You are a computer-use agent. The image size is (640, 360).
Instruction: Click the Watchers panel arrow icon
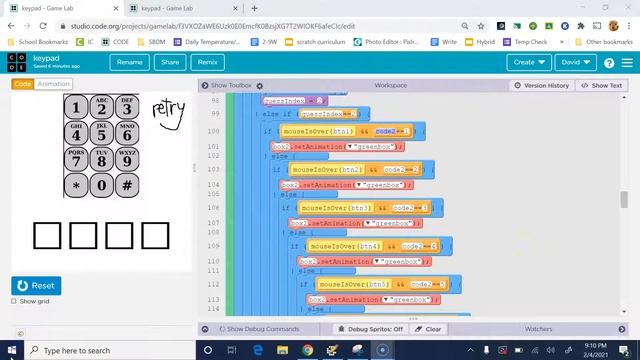(622, 329)
